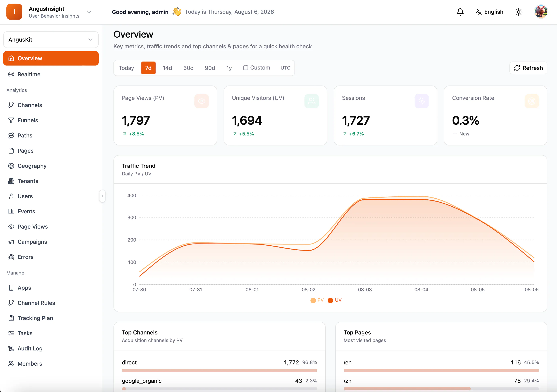Open the notifications bell

(x=460, y=12)
